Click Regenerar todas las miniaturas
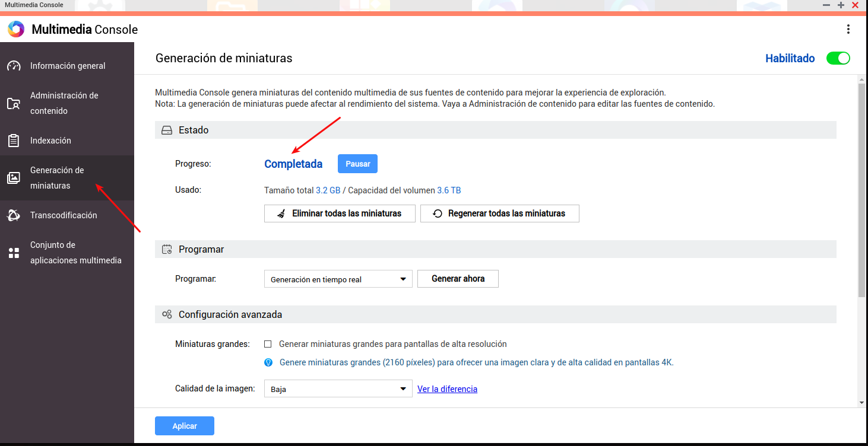This screenshot has height=446, width=868. [499, 214]
